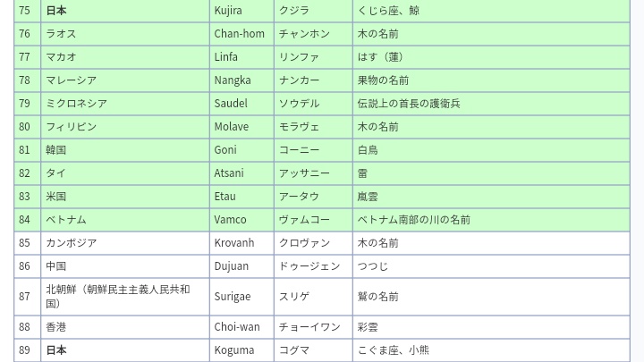Click the Vamco name cell
Image resolution: width=644 pixels, height=362 pixels.
pos(241,220)
